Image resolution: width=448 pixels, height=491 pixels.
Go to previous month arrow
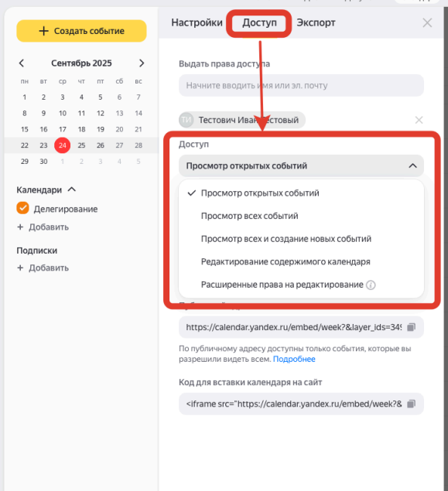pyautogui.click(x=22, y=63)
